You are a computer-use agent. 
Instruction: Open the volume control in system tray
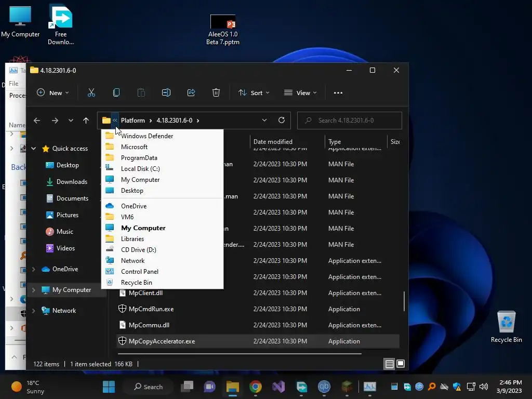click(x=484, y=387)
